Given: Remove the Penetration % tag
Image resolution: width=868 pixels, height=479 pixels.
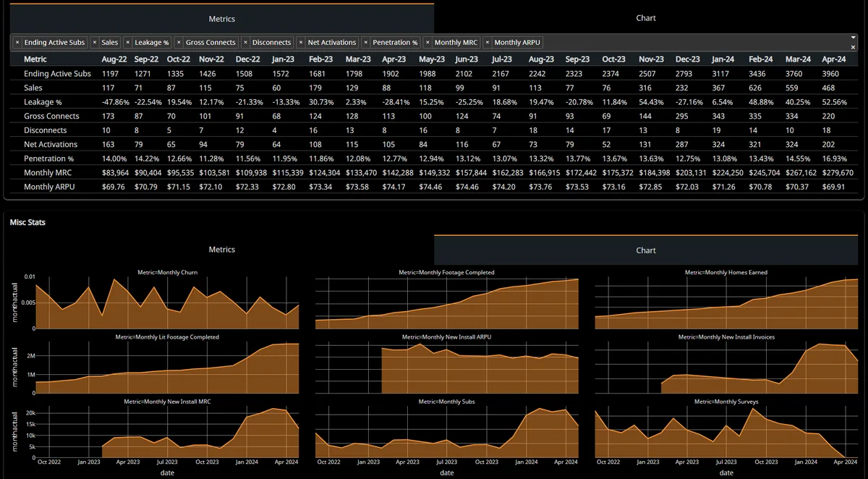Looking at the screenshot, I should [x=366, y=43].
